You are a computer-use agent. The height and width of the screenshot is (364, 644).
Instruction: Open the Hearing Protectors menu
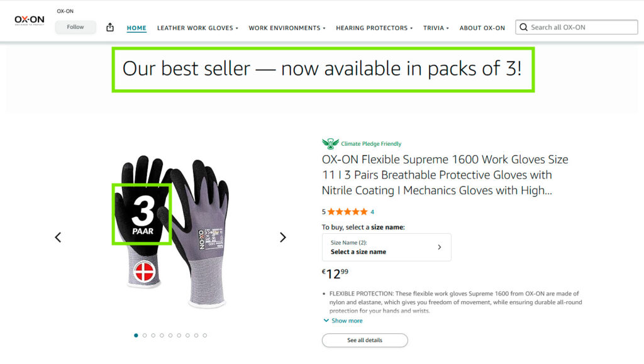pos(374,28)
